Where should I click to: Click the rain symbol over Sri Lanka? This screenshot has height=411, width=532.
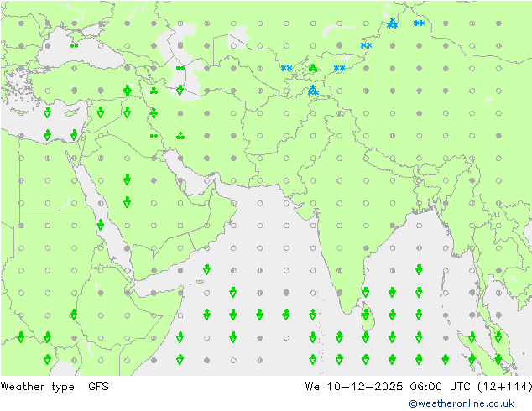365,315
